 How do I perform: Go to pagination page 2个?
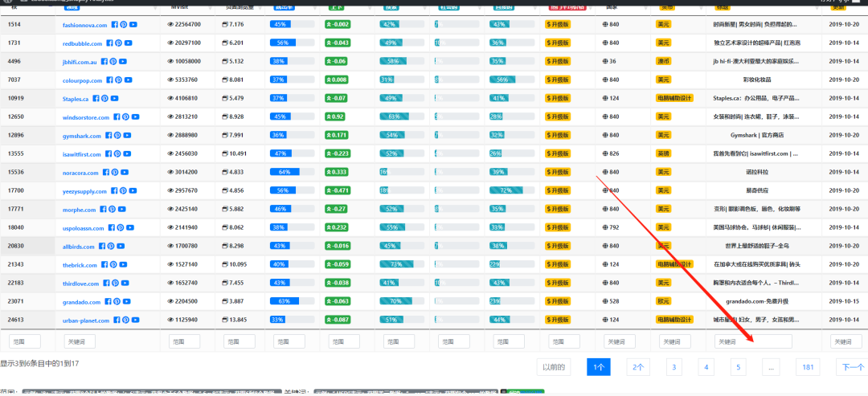point(638,367)
